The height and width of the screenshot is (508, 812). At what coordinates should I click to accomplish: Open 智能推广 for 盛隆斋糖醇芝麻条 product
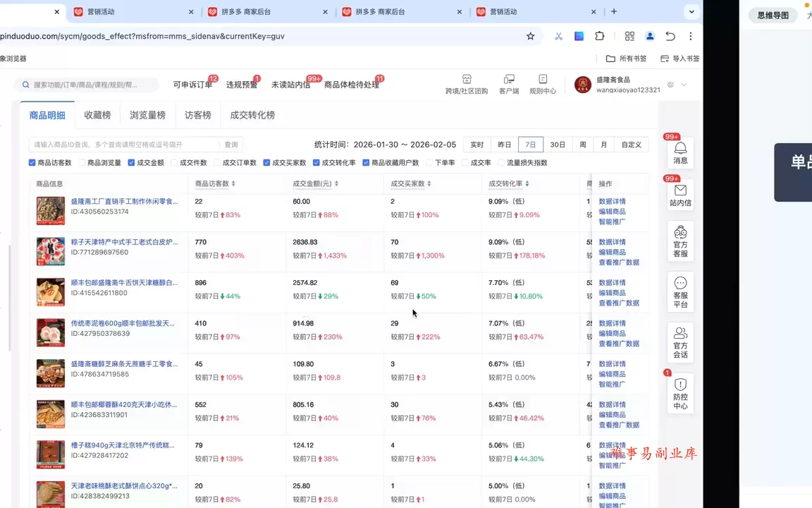612,384
